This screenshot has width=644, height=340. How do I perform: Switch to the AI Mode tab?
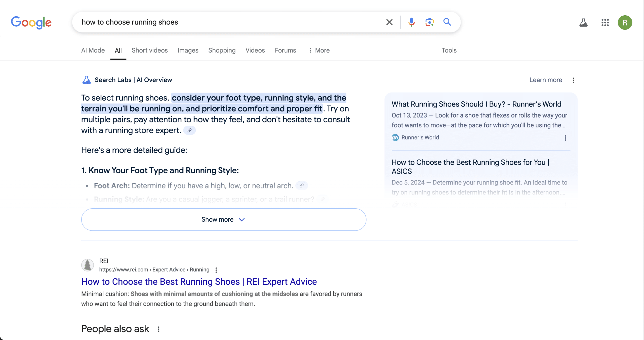tap(93, 51)
